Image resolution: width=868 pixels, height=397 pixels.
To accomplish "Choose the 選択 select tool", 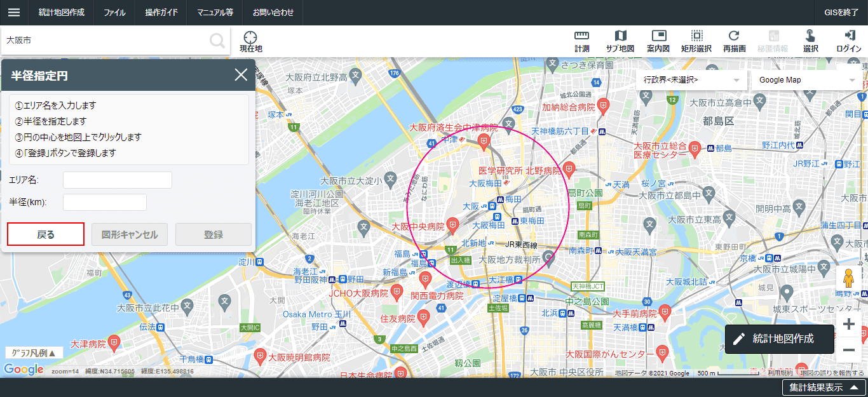I will (810, 42).
